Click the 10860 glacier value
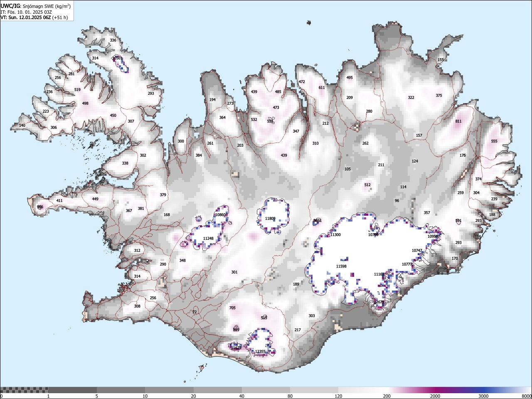This screenshot has height=399, width=532. (x=220, y=215)
